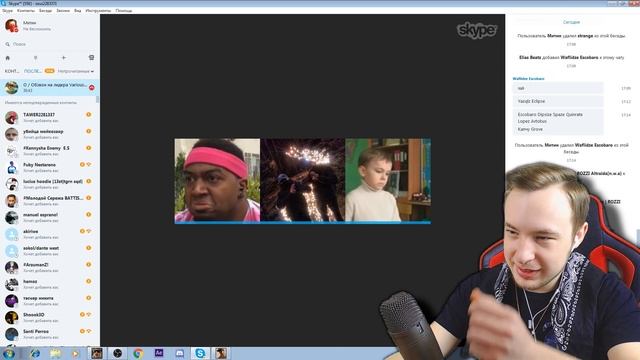The height and width of the screenshot is (360, 640).
Task: Click orange badge beside #Kennysha Enemy
Action: pyautogui.click(x=89, y=148)
